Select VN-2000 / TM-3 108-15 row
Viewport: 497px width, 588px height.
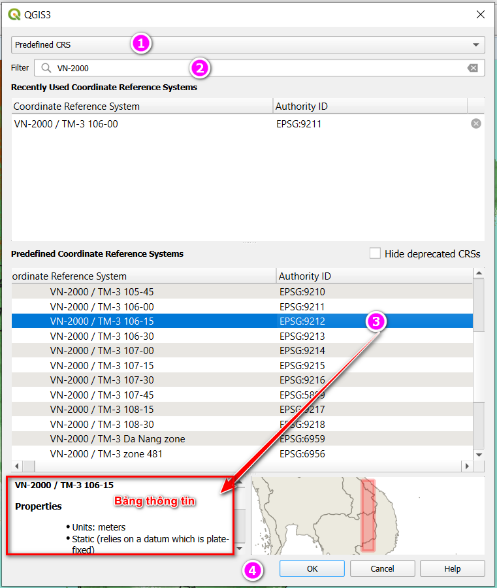[242, 410]
